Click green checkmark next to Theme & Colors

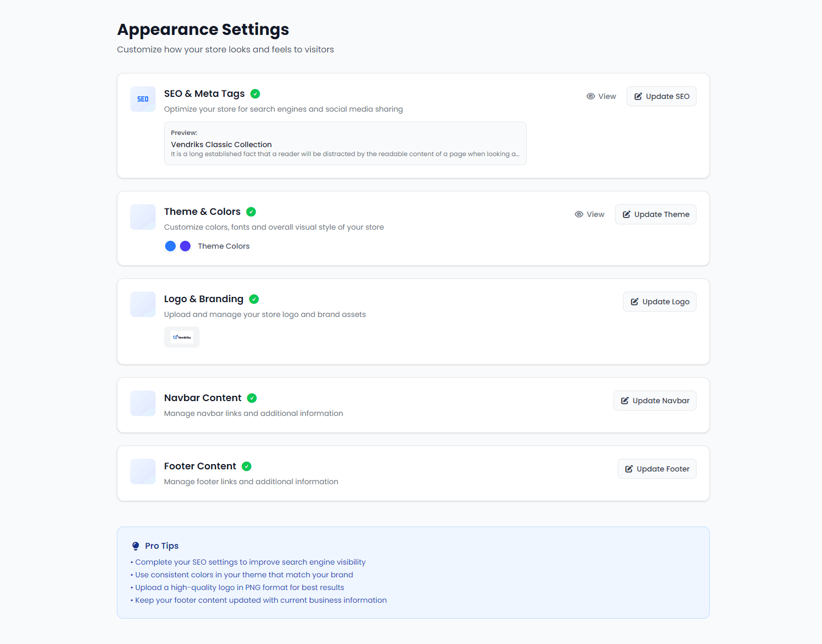(251, 212)
